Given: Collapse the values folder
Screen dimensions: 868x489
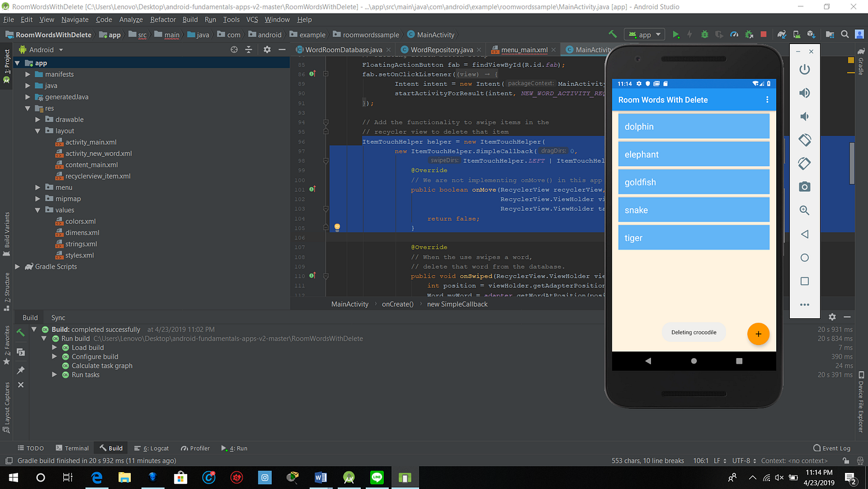Looking at the screenshot, I should (37, 210).
